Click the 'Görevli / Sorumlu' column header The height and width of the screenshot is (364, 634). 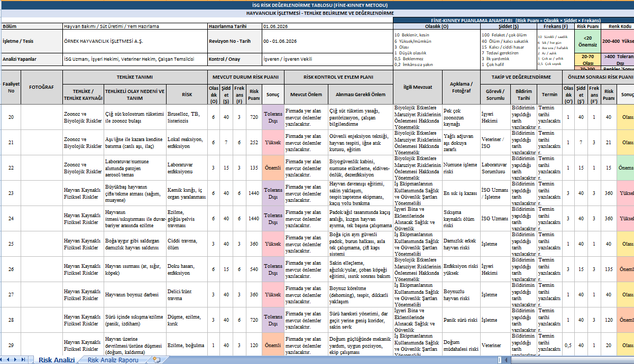[x=495, y=95]
